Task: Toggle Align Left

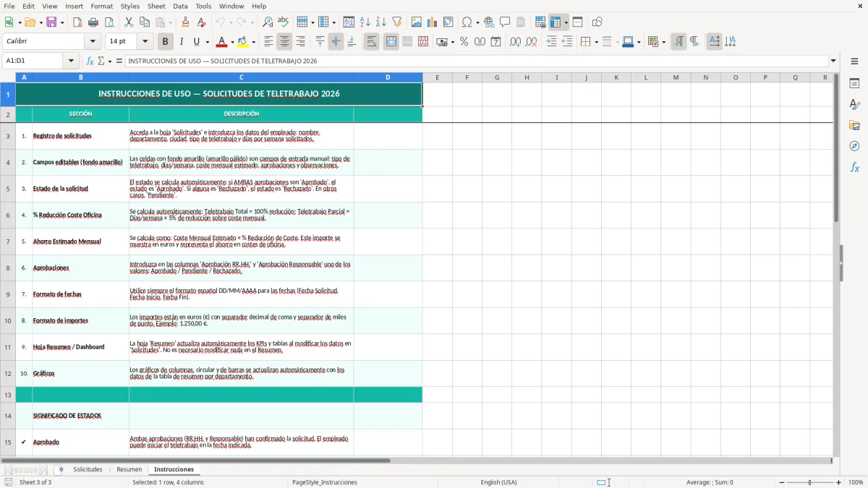Action: pyautogui.click(x=268, y=42)
